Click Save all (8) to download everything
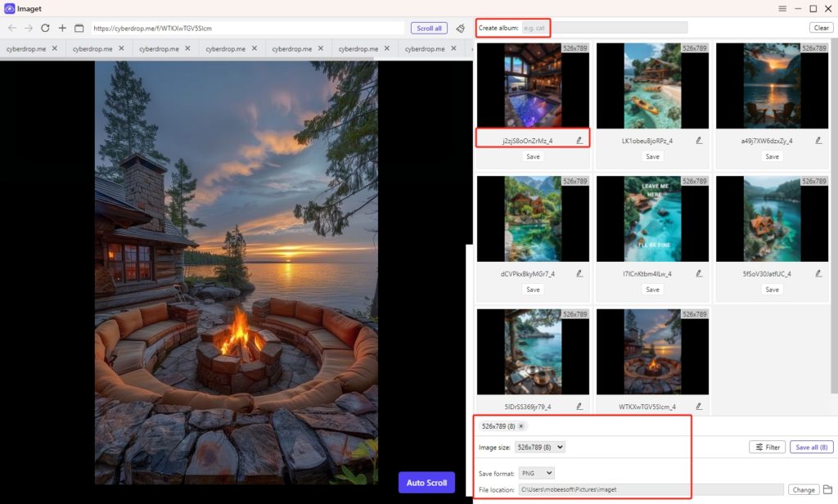This screenshot has height=504, width=838. pyautogui.click(x=811, y=447)
